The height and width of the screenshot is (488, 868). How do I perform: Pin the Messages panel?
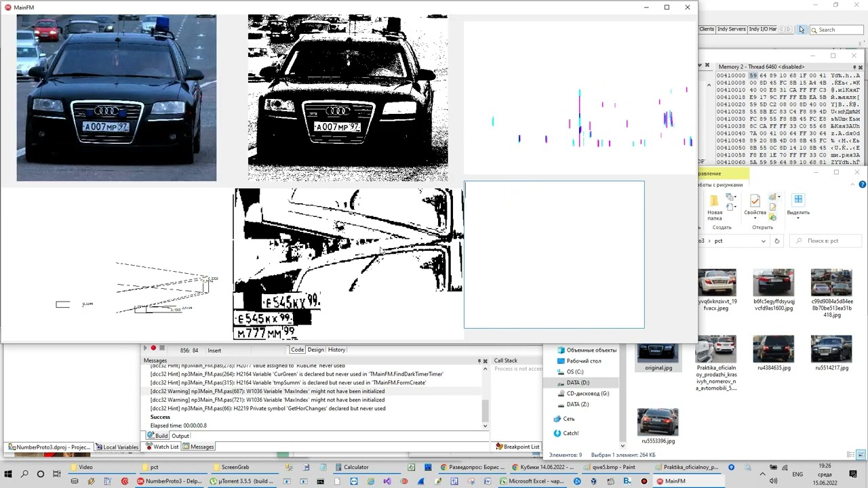pyautogui.click(x=479, y=361)
